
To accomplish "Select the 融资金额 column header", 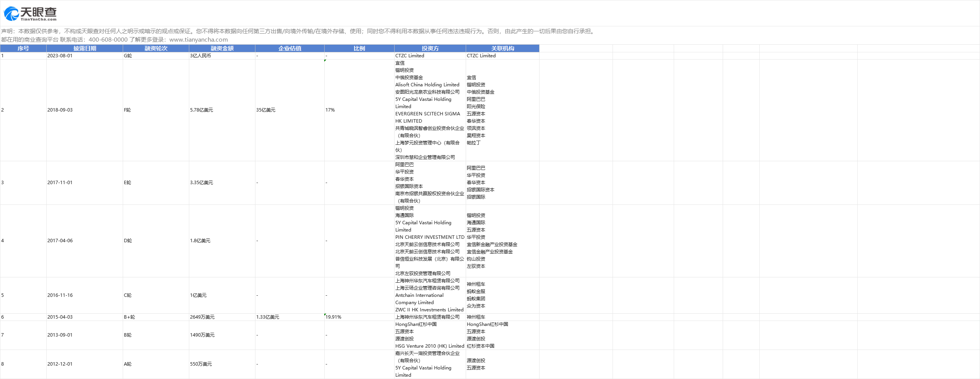I will pos(222,49).
